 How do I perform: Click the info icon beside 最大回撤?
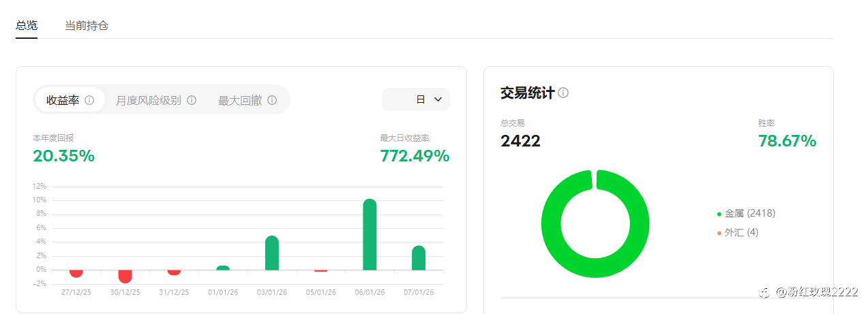(272, 100)
